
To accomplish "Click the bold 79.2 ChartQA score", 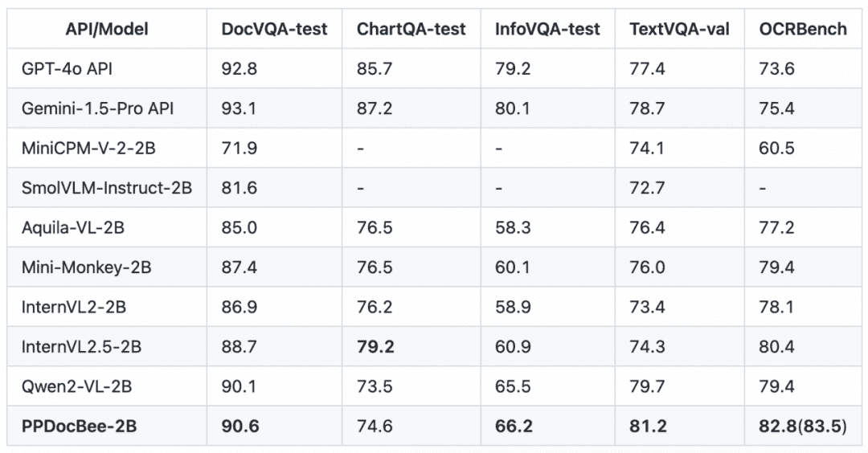I will [x=375, y=347].
